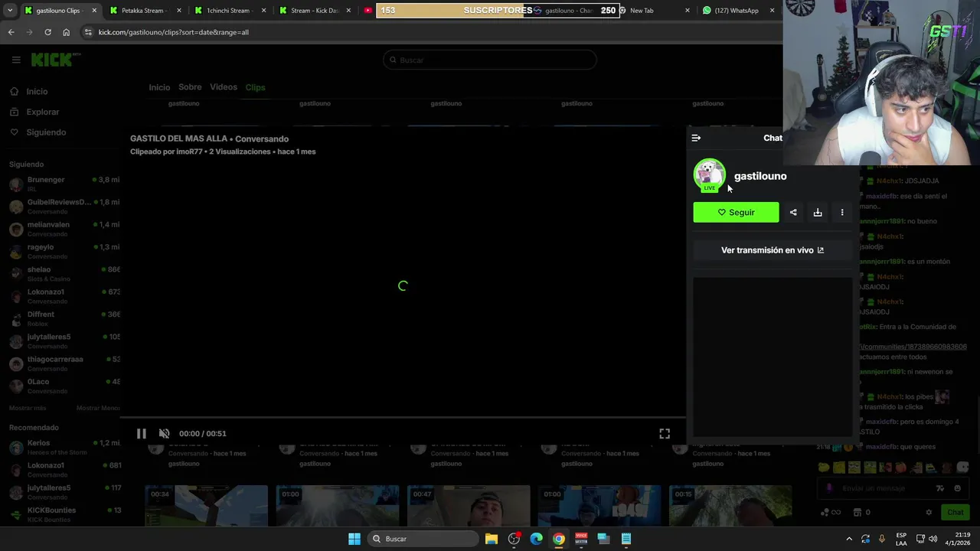Screen dimensions: 980x551
Task: Open Microsoft Edge from taskbar
Action: coord(536,539)
